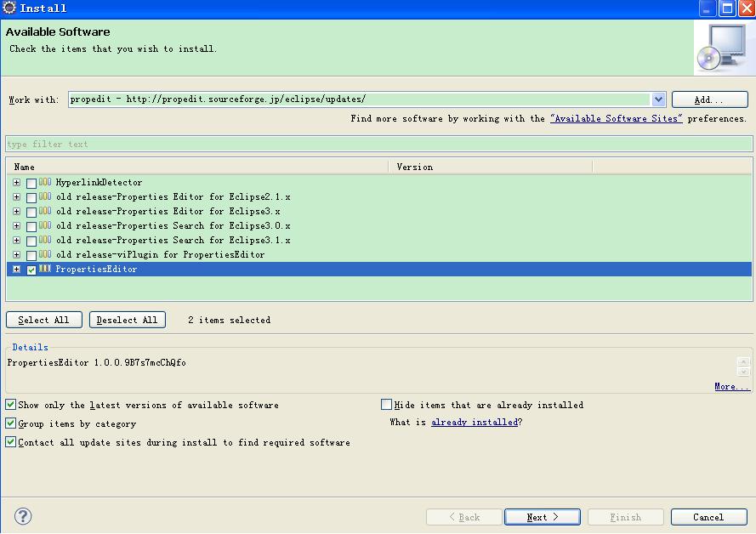This screenshot has height=534, width=756.
Task: Click the 2 items selected status text
Action: (x=229, y=320)
